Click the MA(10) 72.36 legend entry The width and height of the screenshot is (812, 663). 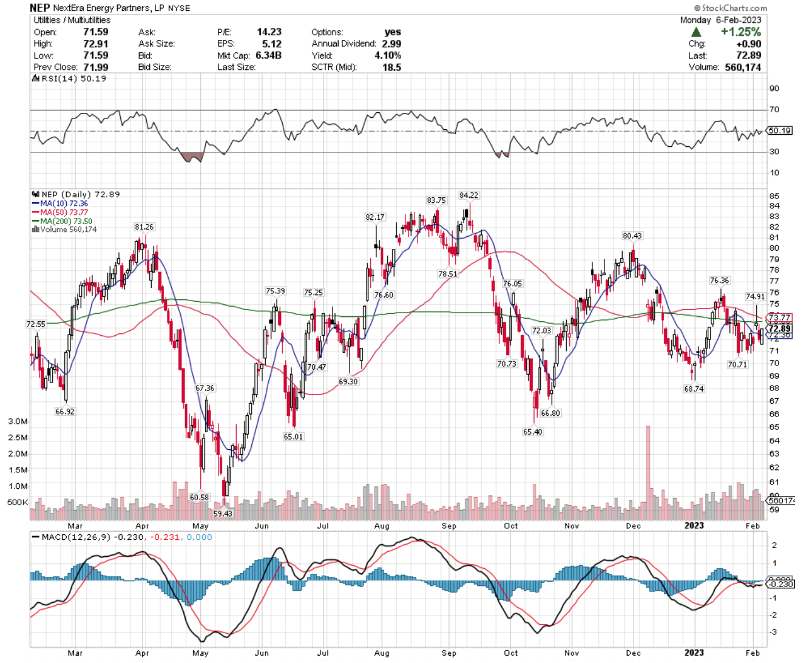60,203
